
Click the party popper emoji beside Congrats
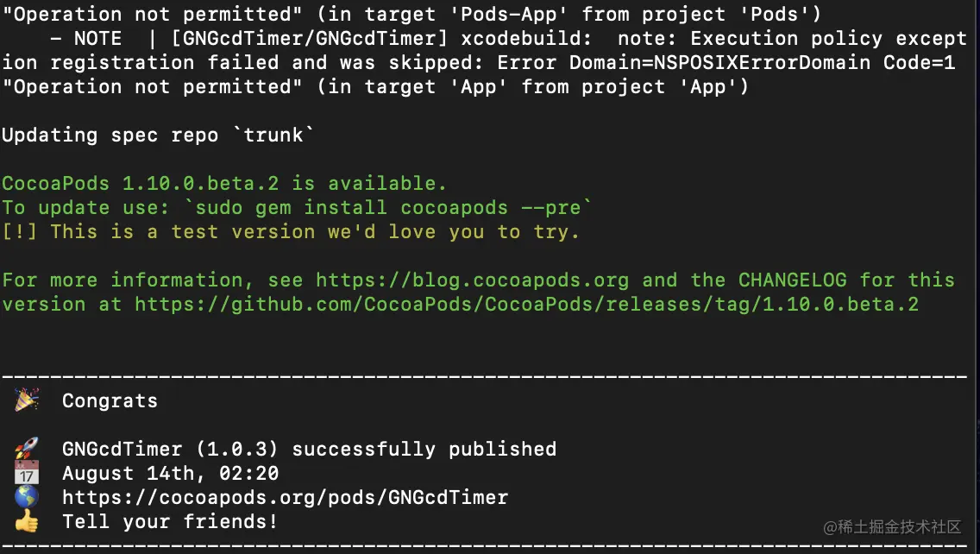(27, 400)
